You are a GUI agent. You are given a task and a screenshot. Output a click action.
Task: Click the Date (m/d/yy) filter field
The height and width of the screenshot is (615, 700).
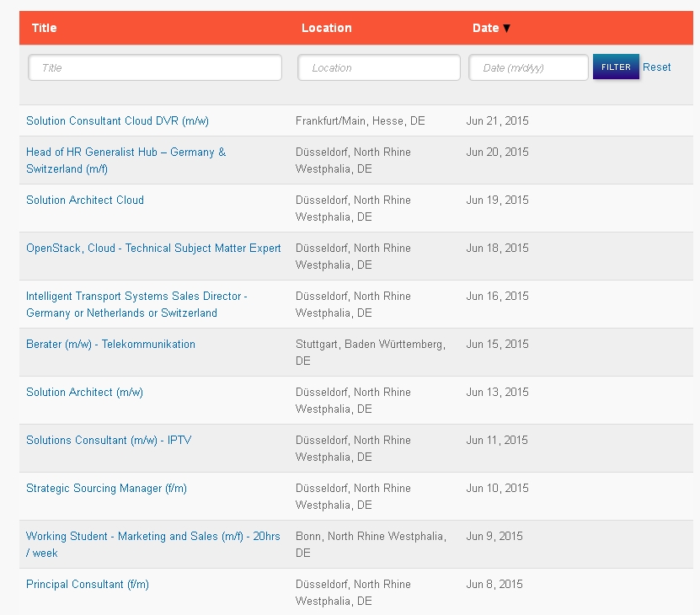528,67
